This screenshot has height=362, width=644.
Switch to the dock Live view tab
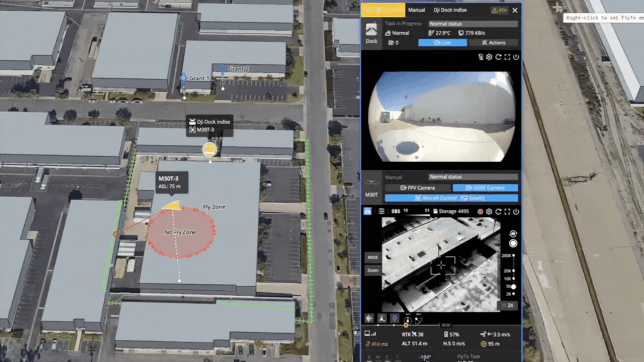442,43
